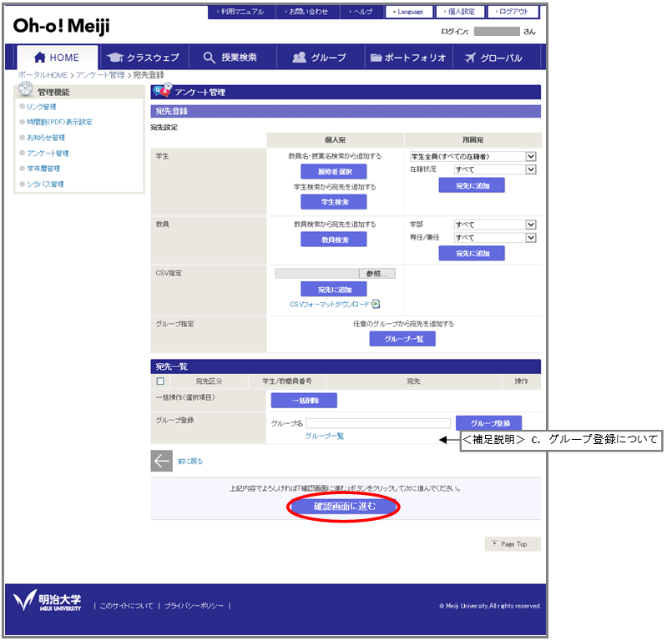Click the グループ一覧 link under グループ名
The height and width of the screenshot is (641, 672).
pyautogui.click(x=325, y=436)
